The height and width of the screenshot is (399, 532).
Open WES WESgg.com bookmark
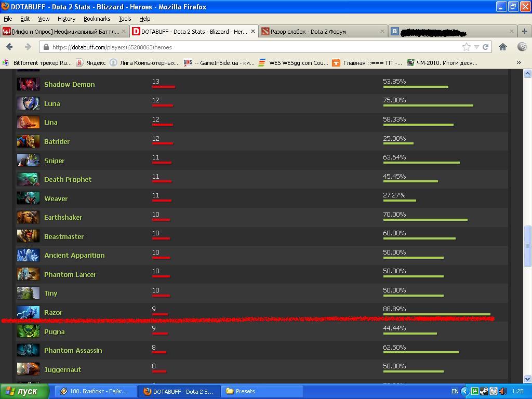pyautogui.click(x=294, y=63)
